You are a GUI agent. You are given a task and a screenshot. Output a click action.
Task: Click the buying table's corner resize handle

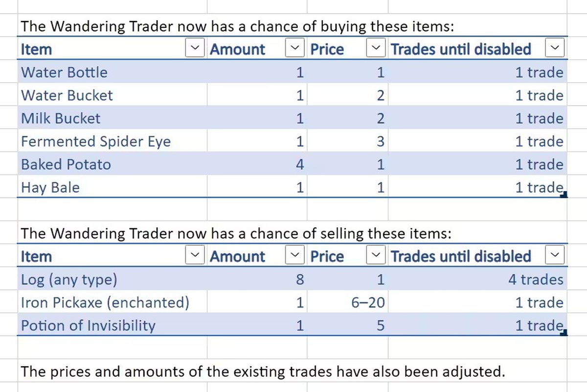[564, 195]
